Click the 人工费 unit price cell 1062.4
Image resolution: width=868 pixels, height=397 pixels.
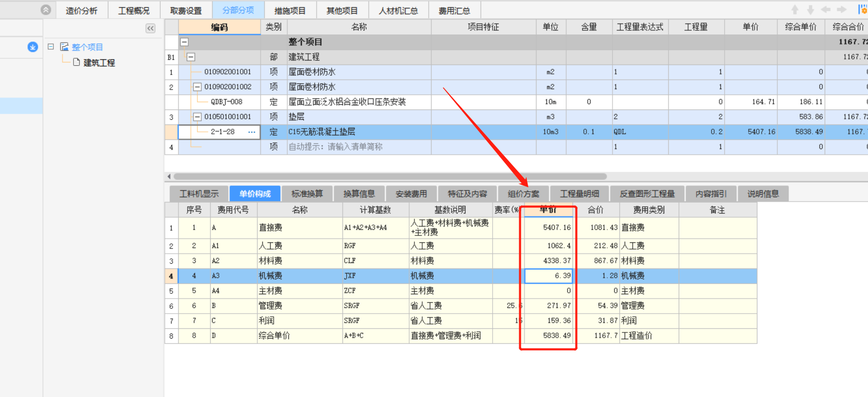pyautogui.click(x=548, y=246)
